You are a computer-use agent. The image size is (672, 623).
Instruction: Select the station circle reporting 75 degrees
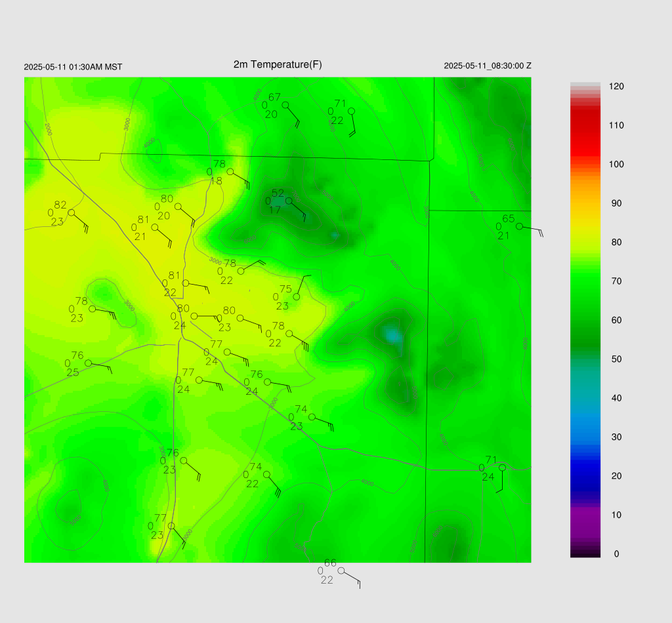pos(297,296)
